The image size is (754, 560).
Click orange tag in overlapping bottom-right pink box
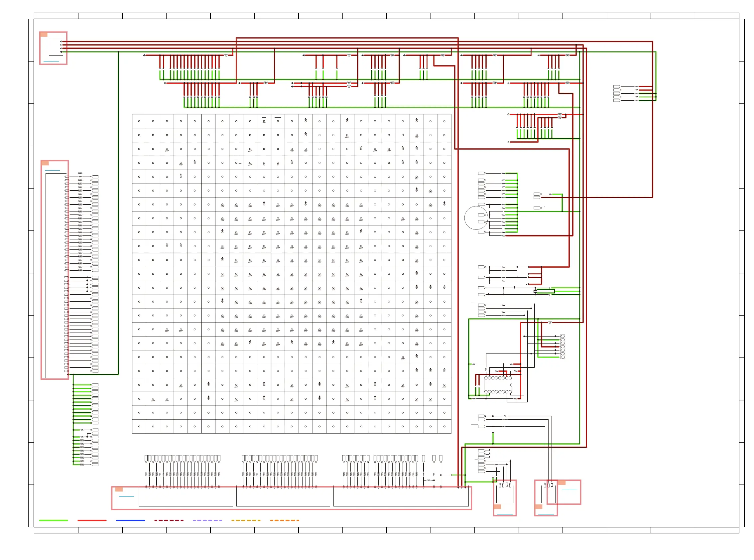coord(562,483)
